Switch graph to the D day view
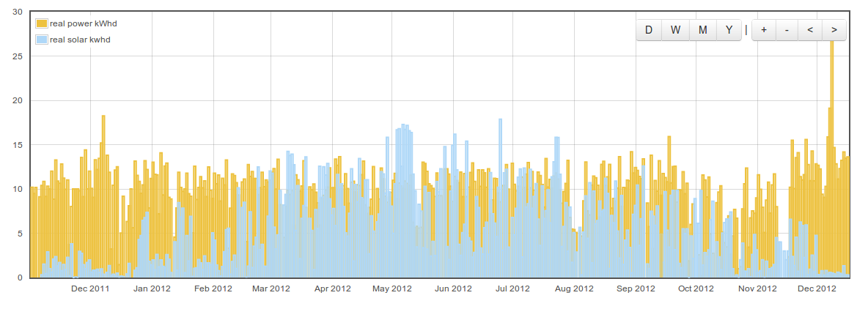Image resolution: width=868 pixels, height=309 pixels. click(x=649, y=31)
